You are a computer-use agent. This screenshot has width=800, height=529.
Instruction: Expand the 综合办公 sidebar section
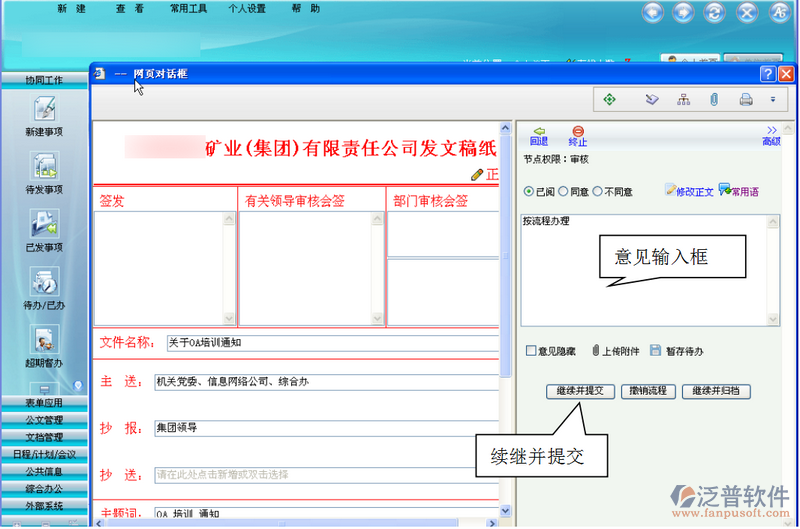click(x=44, y=489)
